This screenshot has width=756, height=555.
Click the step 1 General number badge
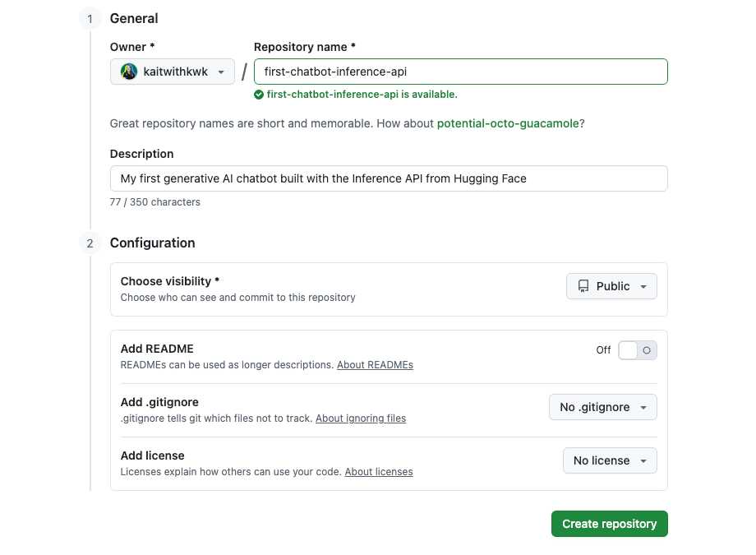click(x=90, y=18)
